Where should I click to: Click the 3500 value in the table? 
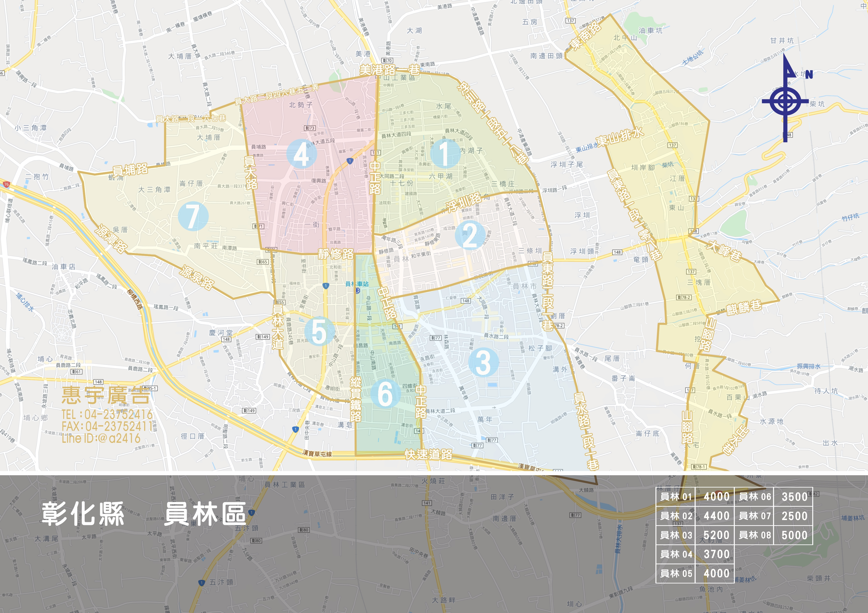pos(794,497)
